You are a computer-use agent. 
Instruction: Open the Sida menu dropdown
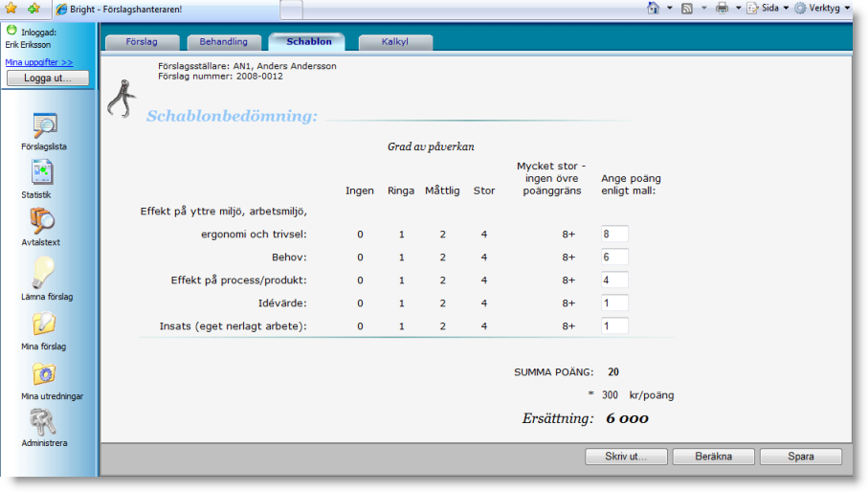point(768,9)
